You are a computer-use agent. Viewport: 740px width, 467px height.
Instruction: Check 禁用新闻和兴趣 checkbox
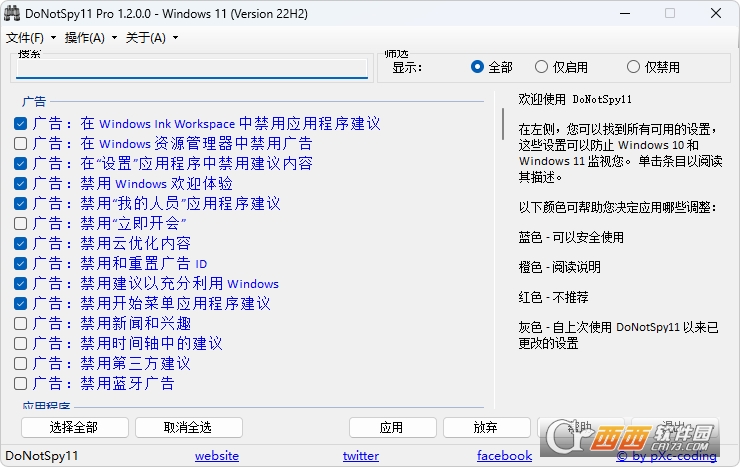point(20,324)
